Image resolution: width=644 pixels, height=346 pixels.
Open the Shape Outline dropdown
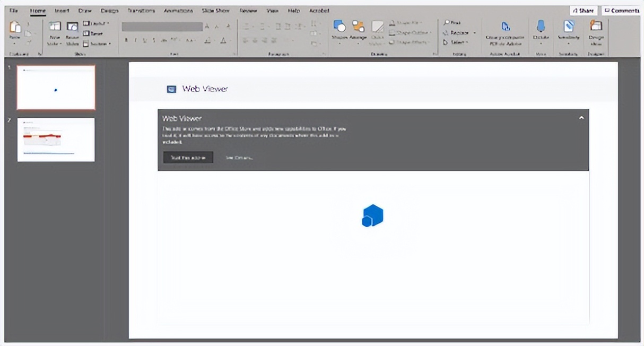click(411, 33)
